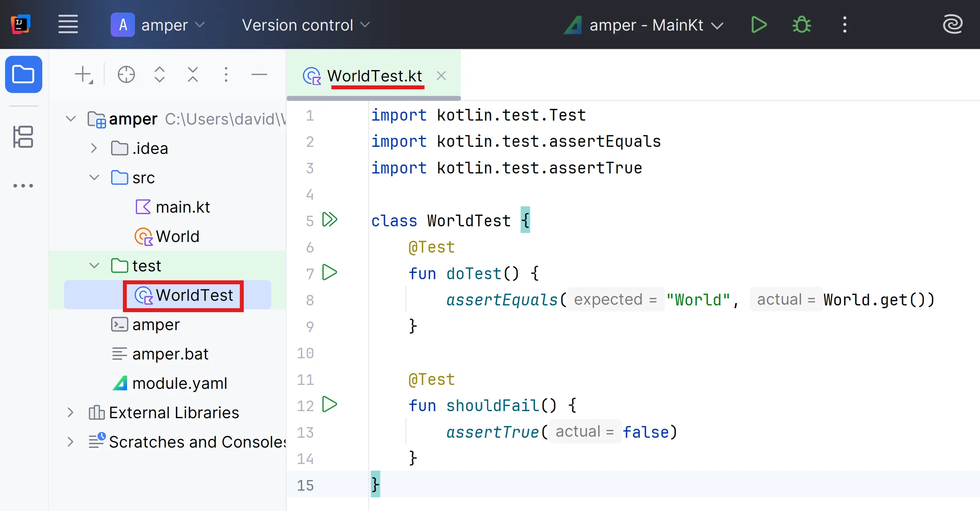The height and width of the screenshot is (511, 980).
Task: Open main.kt in the project tree
Action: (182, 207)
